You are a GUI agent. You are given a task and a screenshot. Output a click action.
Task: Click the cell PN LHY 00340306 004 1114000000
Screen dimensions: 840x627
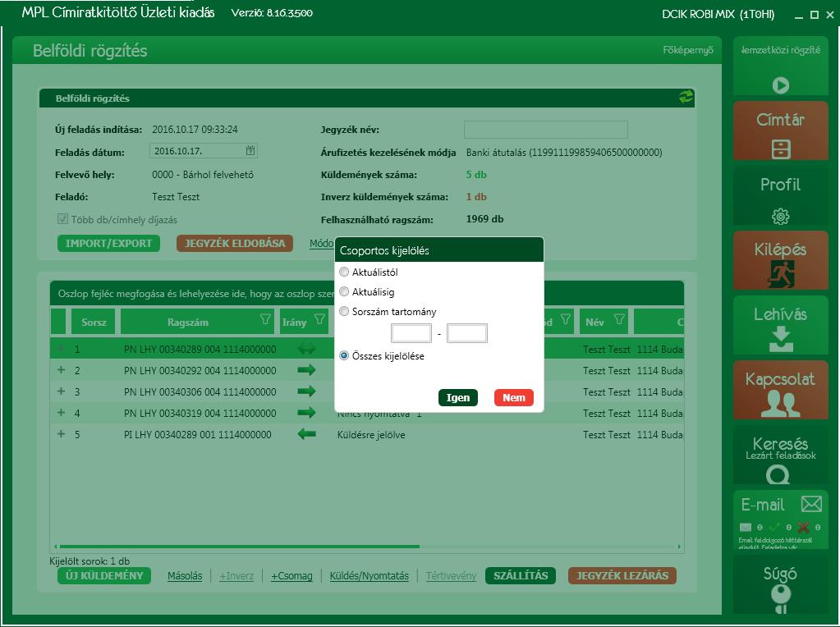click(200, 392)
